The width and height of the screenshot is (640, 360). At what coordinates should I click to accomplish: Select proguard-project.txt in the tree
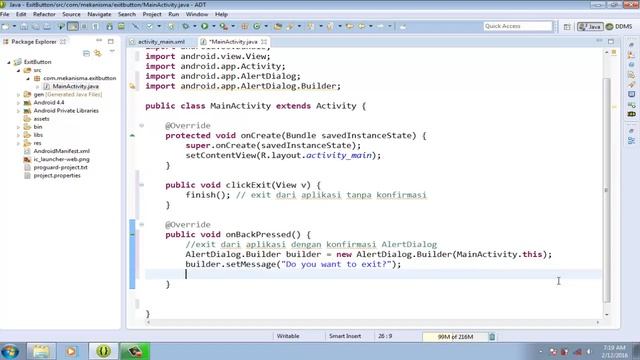(x=60, y=167)
